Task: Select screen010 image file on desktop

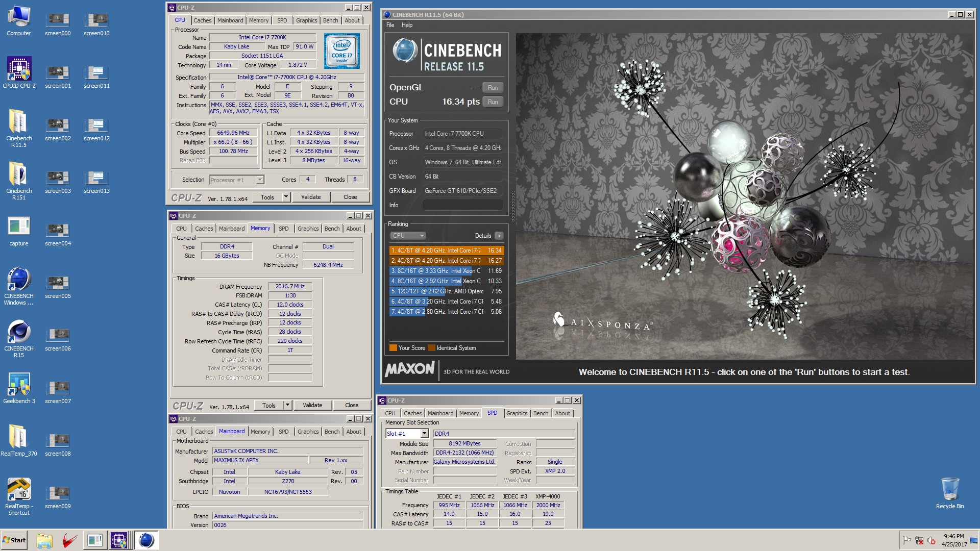Action: pyautogui.click(x=96, y=24)
